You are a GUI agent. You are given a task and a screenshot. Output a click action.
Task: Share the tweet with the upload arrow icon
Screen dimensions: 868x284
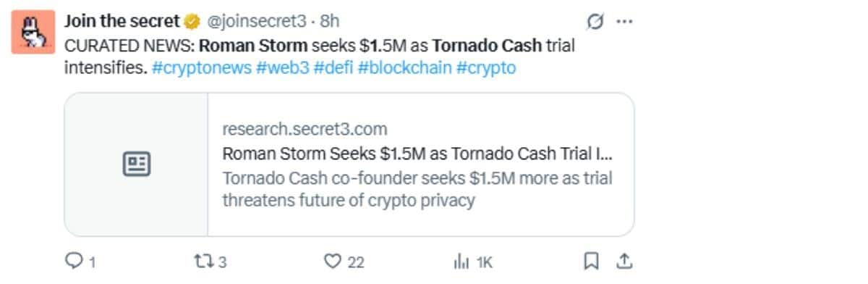(626, 261)
